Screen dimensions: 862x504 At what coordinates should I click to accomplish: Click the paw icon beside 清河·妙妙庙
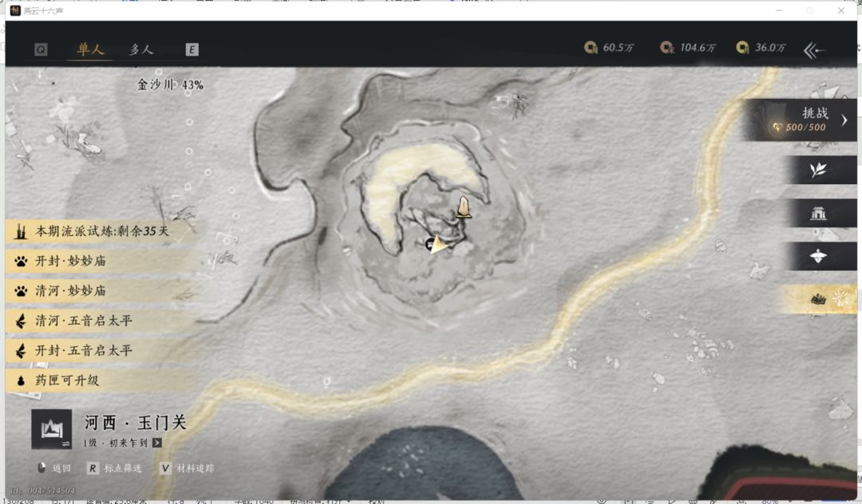pos(21,291)
